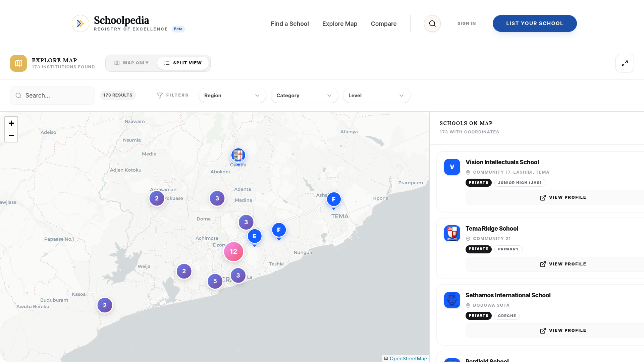The width and height of the screenshot is (644, 362).
Task: Open the header search icon button
Action: coord(432,23)
